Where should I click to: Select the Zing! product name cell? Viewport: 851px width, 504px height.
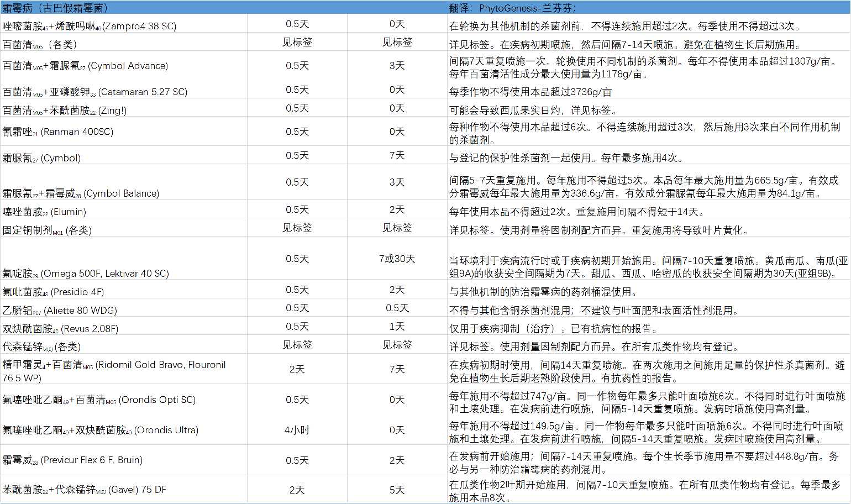click(x=65, y=111)
